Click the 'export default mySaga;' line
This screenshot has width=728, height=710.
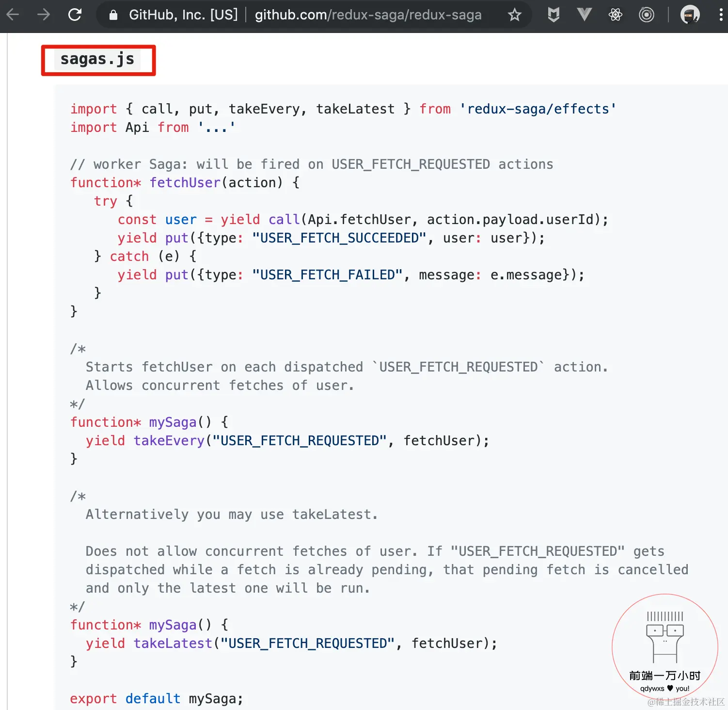tap(157, 699)
